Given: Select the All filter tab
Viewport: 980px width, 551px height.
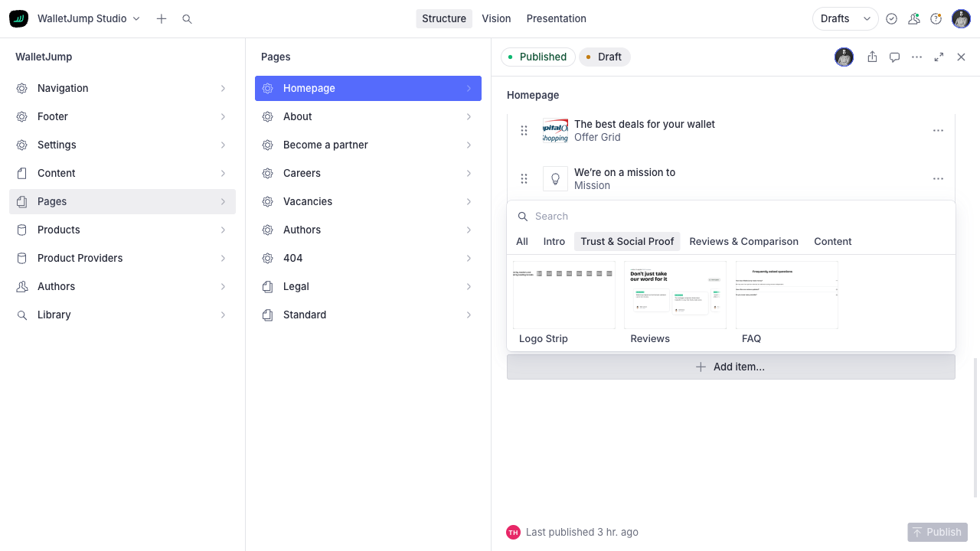Looking at the screenshot, I should 522,241.
